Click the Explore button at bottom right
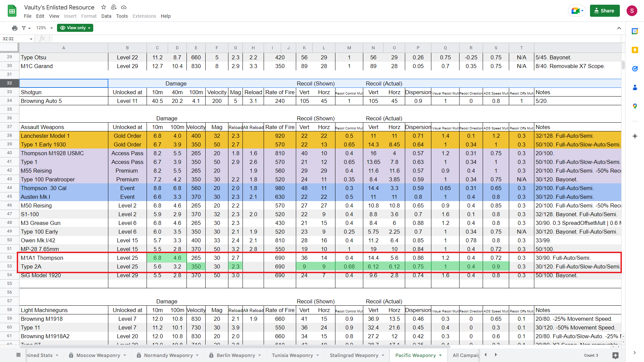644x362 pixels. coord(615,355)
